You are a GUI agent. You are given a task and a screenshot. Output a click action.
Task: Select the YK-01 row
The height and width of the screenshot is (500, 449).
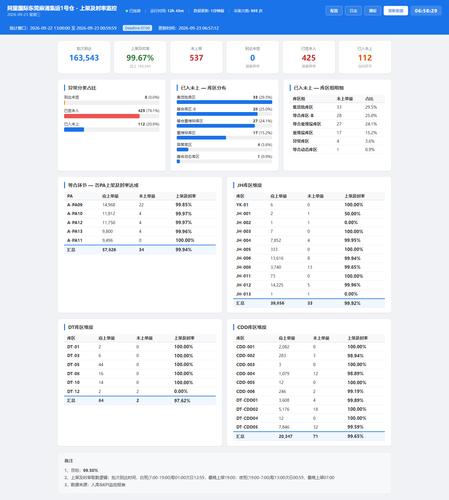tap(309, 205)
